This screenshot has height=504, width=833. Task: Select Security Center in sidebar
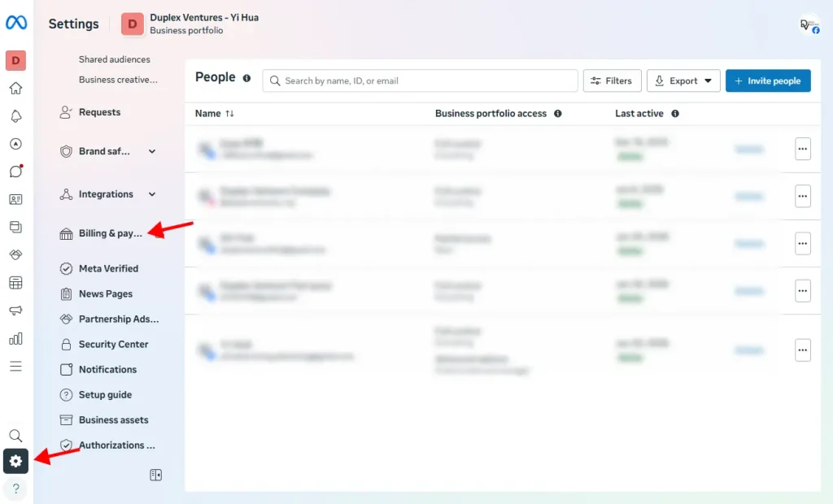point(113,345)
